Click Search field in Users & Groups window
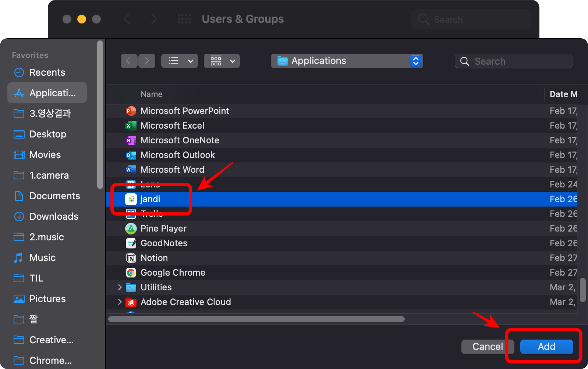 [x=471, y=19]
